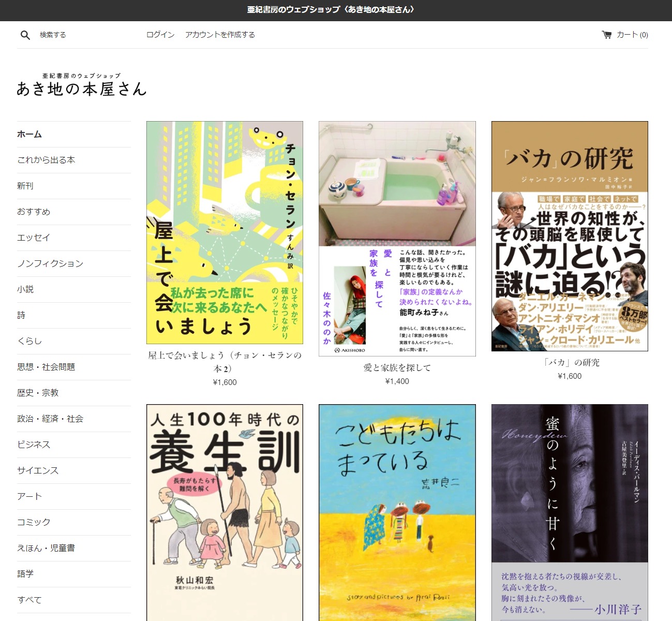This screenshot has width=672, height=621.
Task: Click the こどもたちはまっている book cover
Action: tap(397, 512)
